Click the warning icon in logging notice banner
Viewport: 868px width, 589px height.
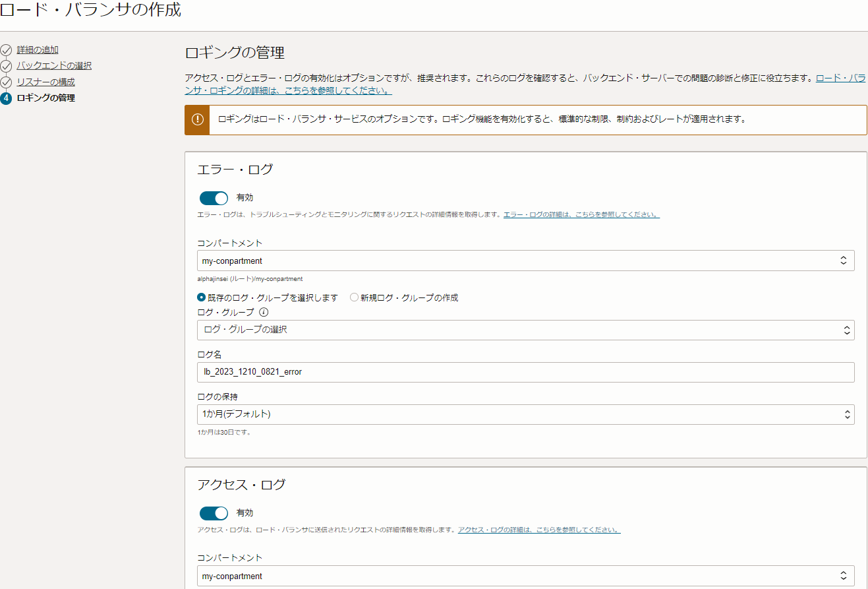tap(197, 119)
